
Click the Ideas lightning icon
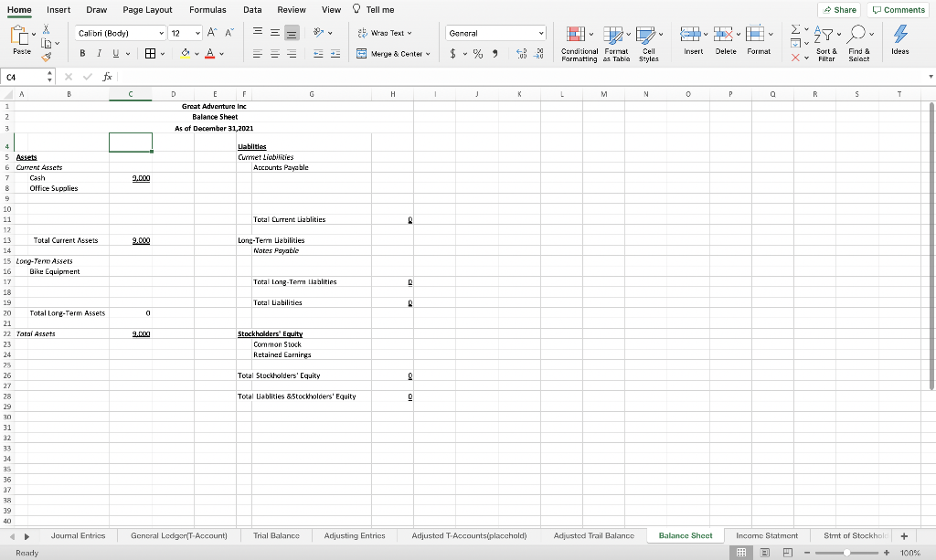coord(900,34)
